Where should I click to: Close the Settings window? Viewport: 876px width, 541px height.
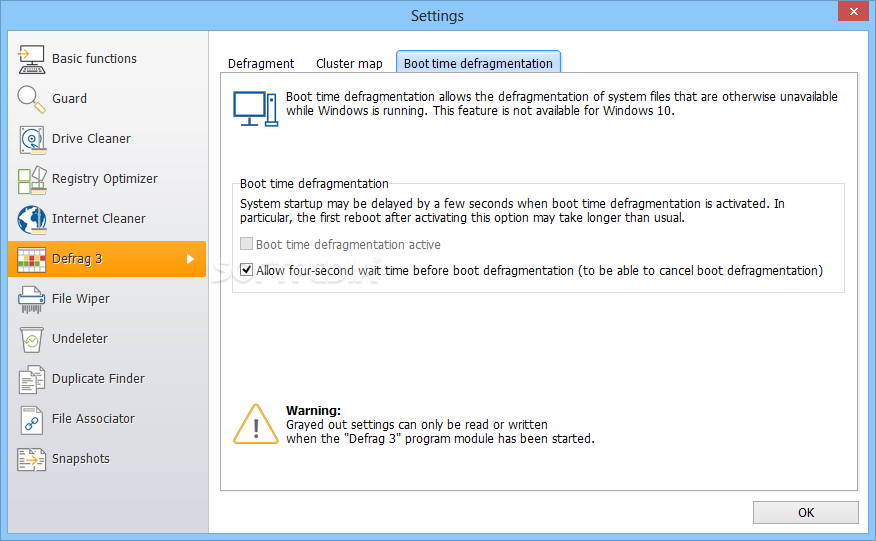pyautogui.click(x=854, y=11)
